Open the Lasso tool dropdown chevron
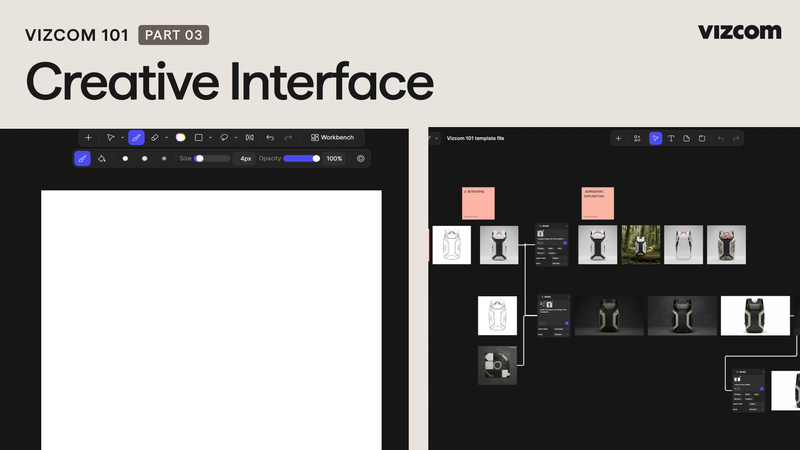800x450 pixels. point(236,138)
